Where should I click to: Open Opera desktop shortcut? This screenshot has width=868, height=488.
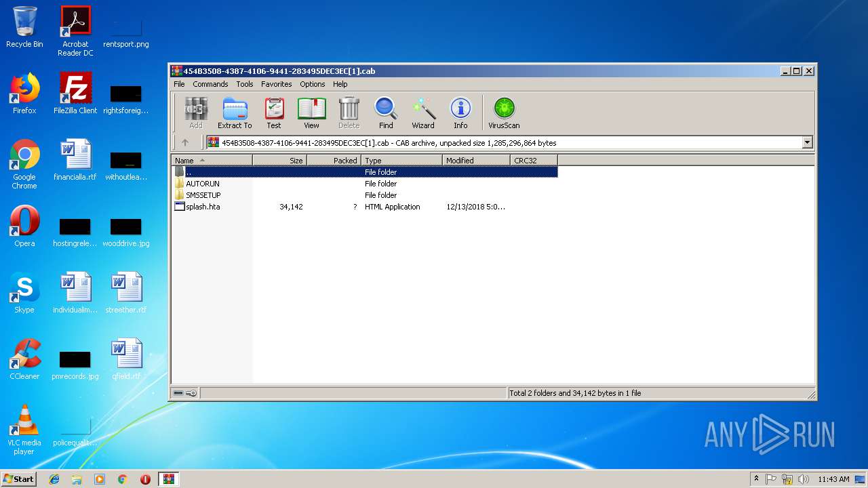click(24, 226)
